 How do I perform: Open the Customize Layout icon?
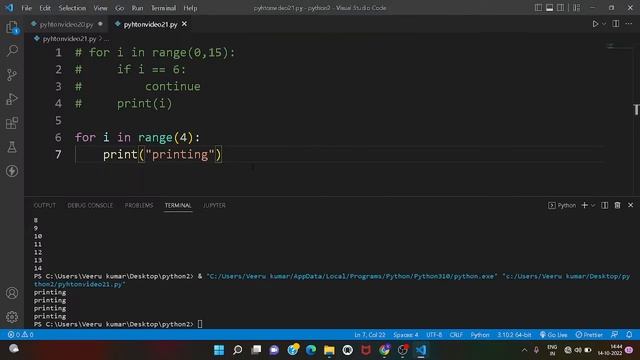[576, 8]
